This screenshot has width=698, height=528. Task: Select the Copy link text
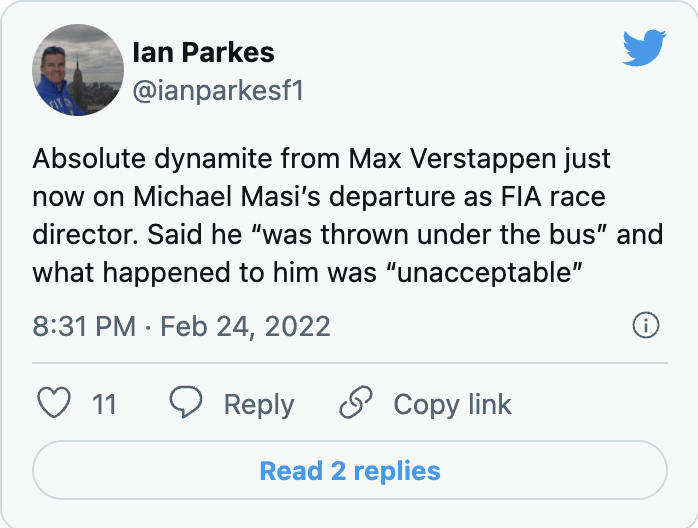pyautogui.click(x=452, y=404)
